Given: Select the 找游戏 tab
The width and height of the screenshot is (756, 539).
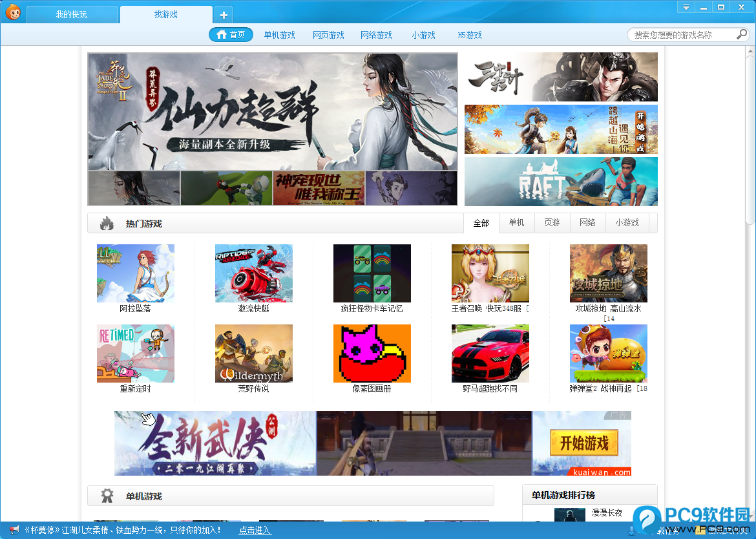Looking at the screenshot, I should pyautogui.click(x=166, y=14).
